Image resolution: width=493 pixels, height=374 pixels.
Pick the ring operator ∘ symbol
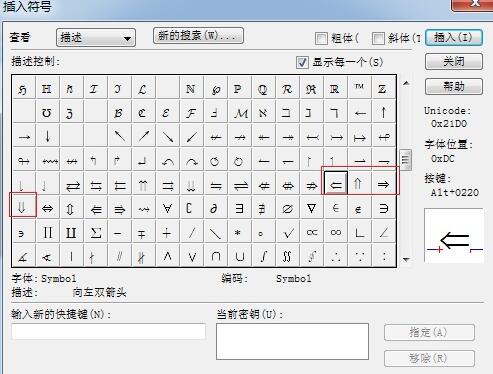[263, 232]
